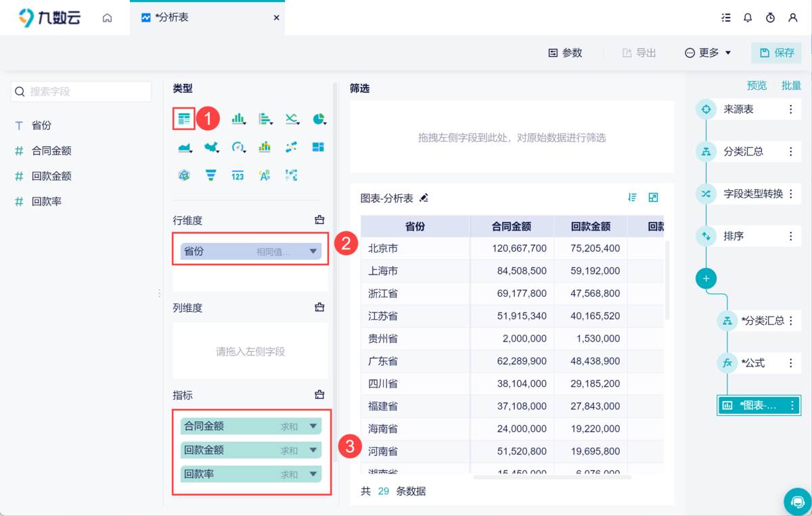Screen dimensions: 812x516
Task: Choose the China map chart icon
Action: [x=210, y=147]
